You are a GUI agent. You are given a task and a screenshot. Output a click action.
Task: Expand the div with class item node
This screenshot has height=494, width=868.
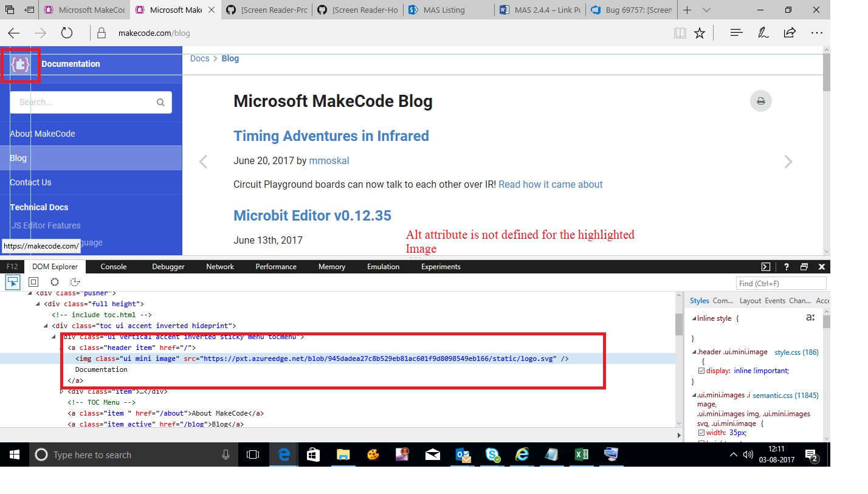pyautogui.click(x=61, y=391)
